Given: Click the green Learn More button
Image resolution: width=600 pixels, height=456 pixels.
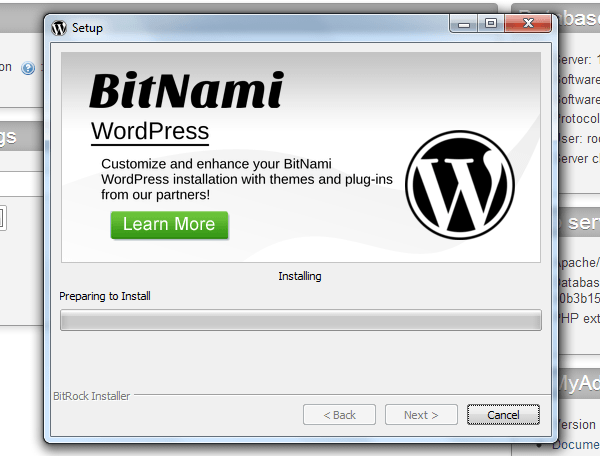Looking at the screenshot, I should pos(170,225).
